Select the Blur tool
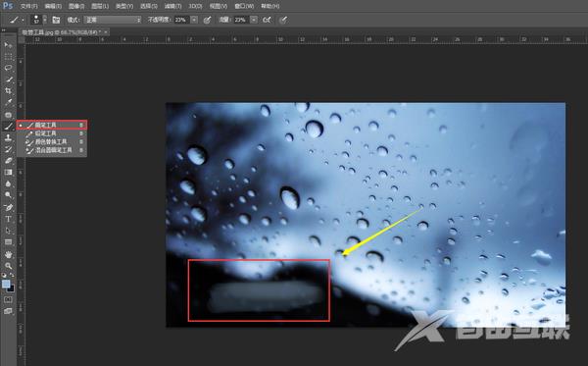Viewport: 588px width, 366px height. (8, 183)
